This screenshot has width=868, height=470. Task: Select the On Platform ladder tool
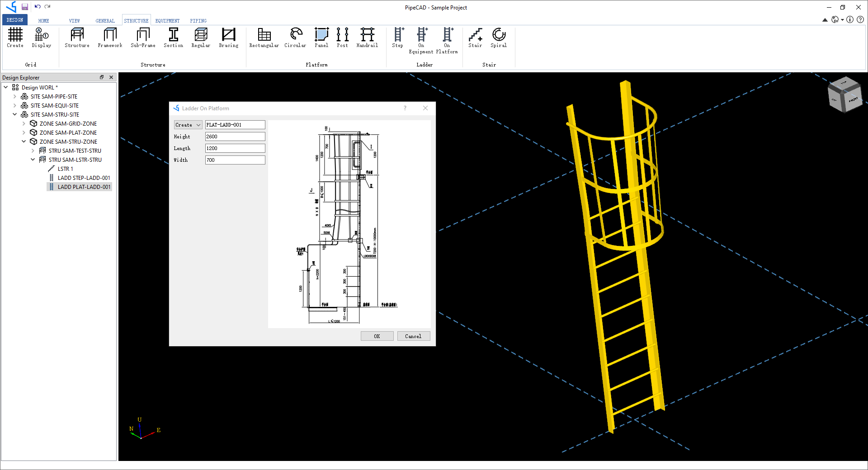tap(447, 38)
